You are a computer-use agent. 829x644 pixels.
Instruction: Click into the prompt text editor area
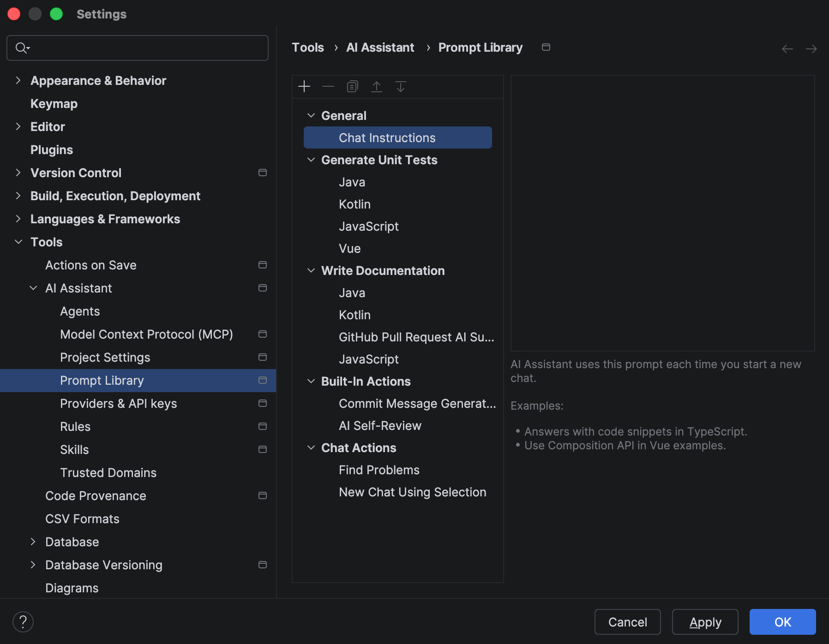[x=663, y=213]
